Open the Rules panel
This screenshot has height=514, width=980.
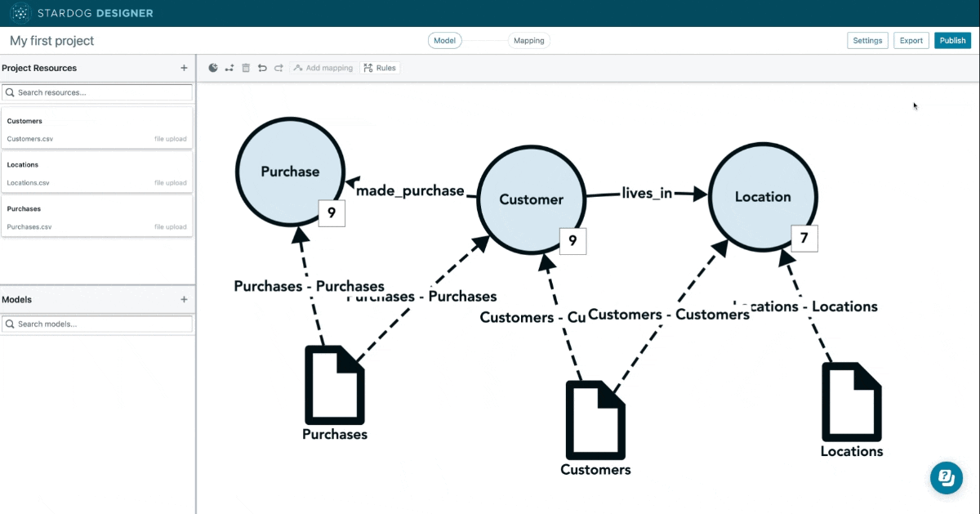click(380, 68)
